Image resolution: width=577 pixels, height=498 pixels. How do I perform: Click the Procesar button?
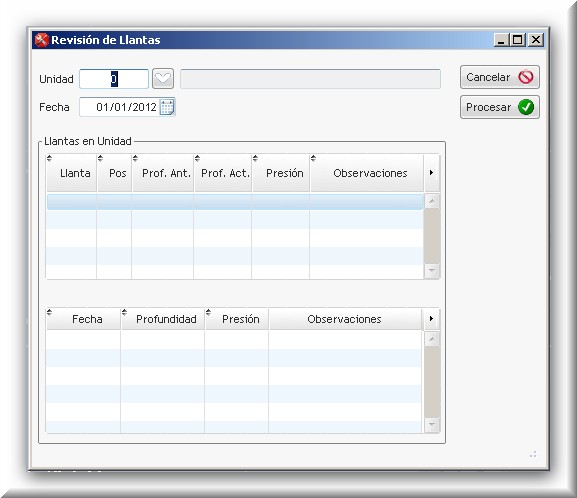click(500, 107)
